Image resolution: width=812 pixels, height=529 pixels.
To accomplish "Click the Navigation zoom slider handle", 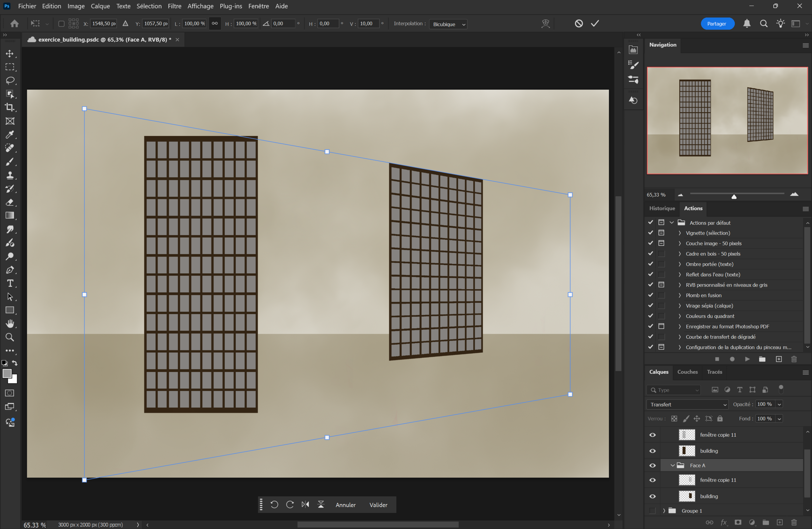I will (734, 196).
